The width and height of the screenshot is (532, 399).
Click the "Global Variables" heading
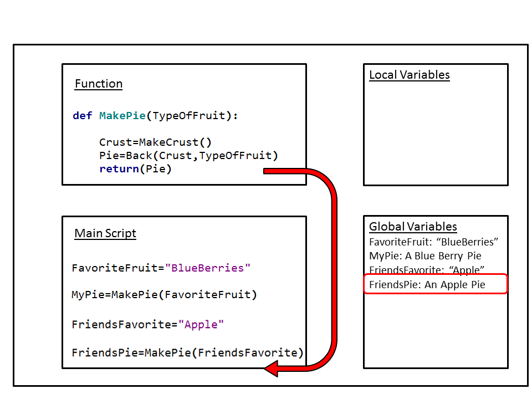tap(413, 227)
